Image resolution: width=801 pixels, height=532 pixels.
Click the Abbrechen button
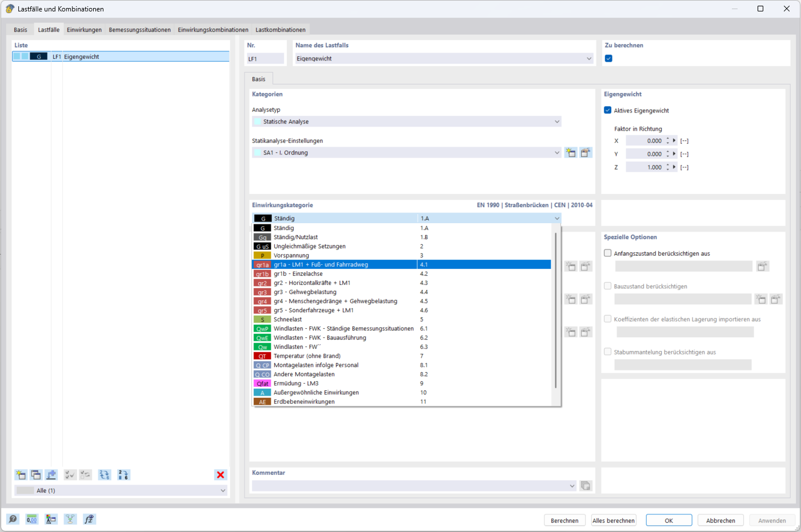[x=720, y=520]
